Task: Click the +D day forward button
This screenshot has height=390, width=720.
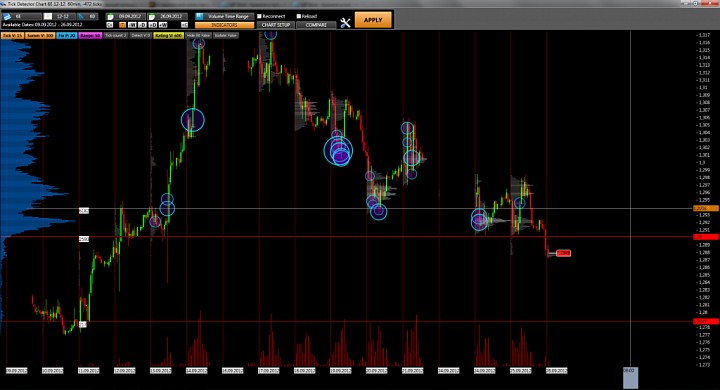Action: [x=152, y=25]
